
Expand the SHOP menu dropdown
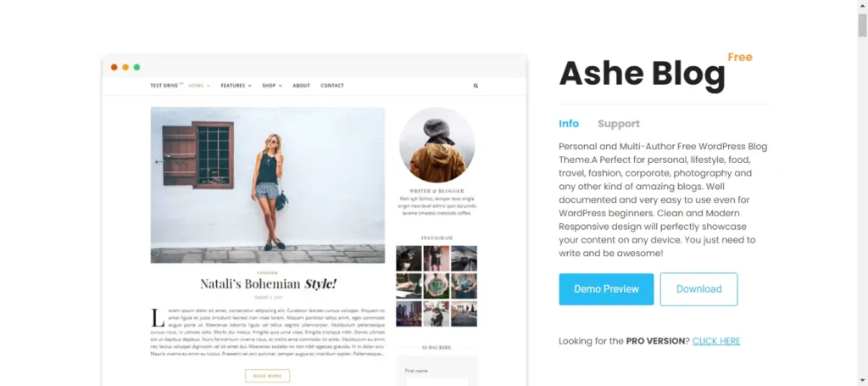tap(272, 86)
